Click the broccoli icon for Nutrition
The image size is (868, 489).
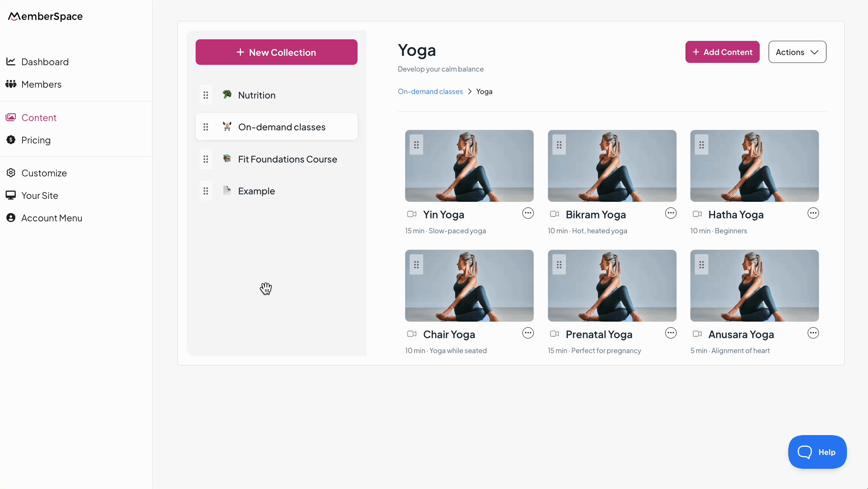coord(227,94)
